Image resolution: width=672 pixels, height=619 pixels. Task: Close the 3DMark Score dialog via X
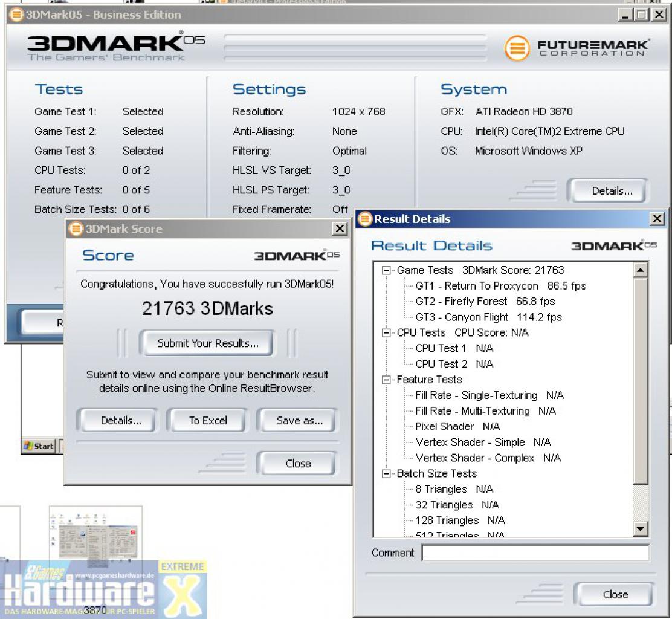point(340,228)
